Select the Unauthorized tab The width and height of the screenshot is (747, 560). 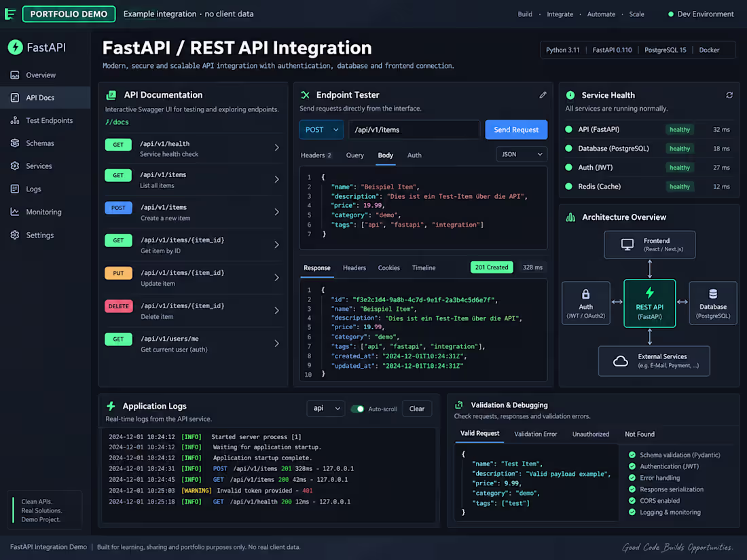click(x=591, y=434)
